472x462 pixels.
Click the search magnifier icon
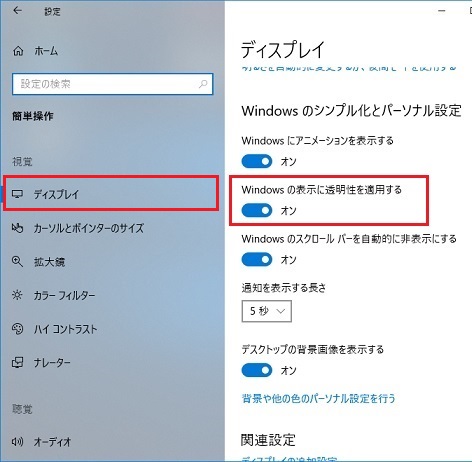tap(203, 84)
